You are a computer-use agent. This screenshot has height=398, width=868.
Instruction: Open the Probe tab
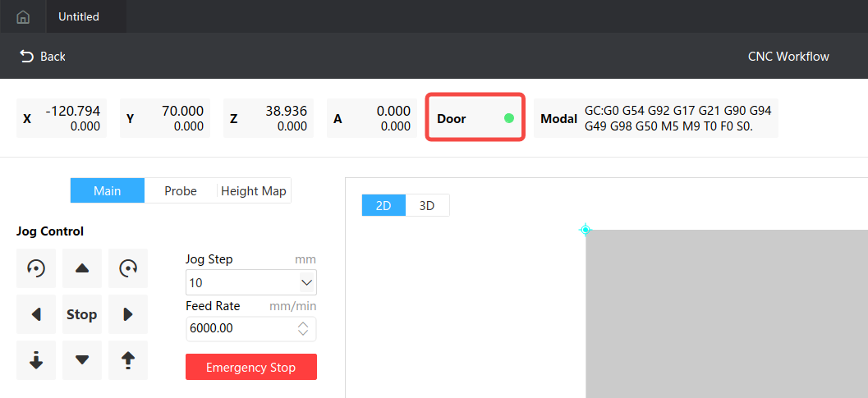pyautogui.click(x=181, y=190)
